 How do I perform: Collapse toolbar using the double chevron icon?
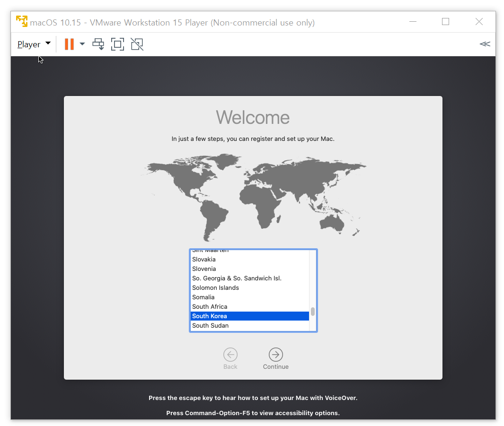(x=485, y=44)
